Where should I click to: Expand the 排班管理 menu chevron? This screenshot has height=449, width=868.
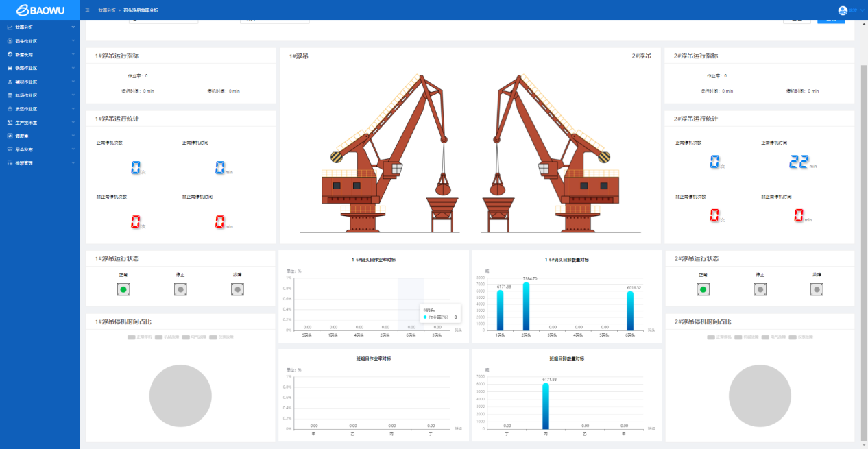click(x=73, y=163)
